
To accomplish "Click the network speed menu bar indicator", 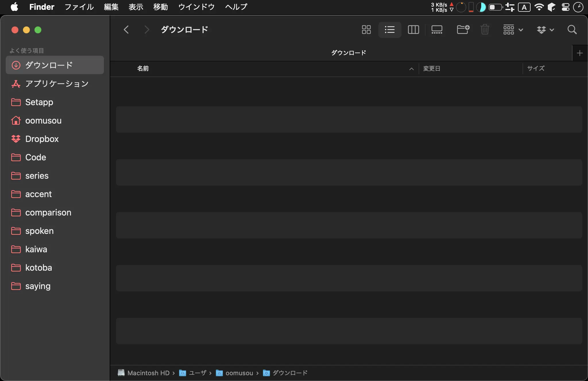I will [x=442, y=7].
